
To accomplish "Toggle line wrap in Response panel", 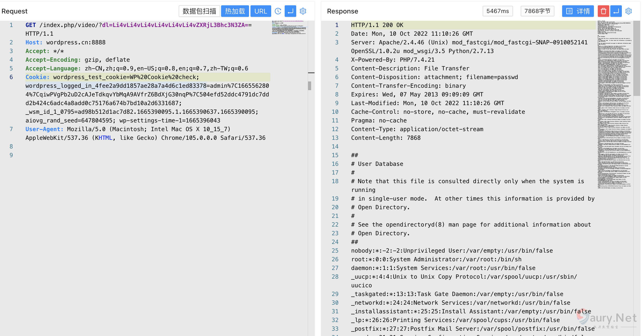I will (x=616, y=11).
